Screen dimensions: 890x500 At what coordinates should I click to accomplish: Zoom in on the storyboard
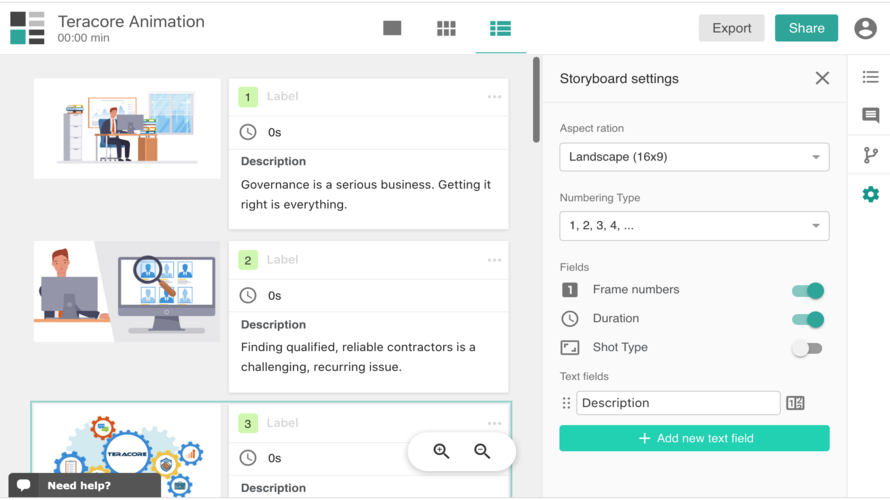click(x=441, y=451)
